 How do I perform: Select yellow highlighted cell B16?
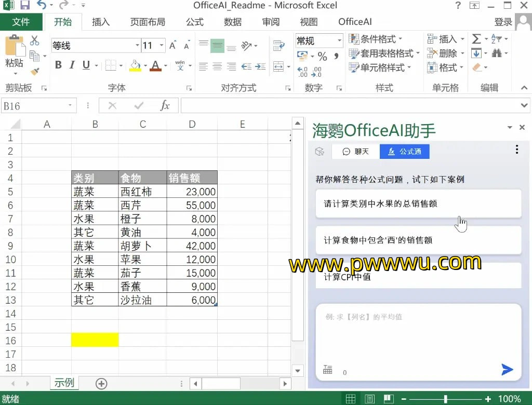pyautogui.click(x=95, y=340)
